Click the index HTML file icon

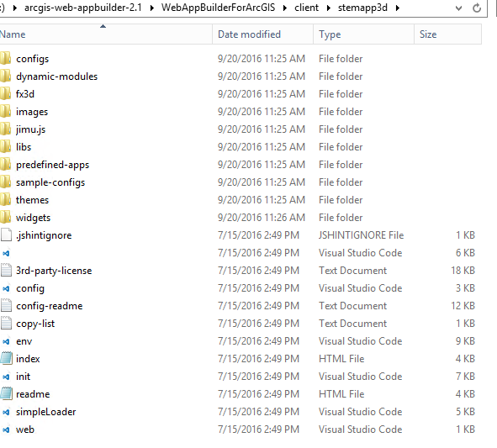click(x=6, y=359)
